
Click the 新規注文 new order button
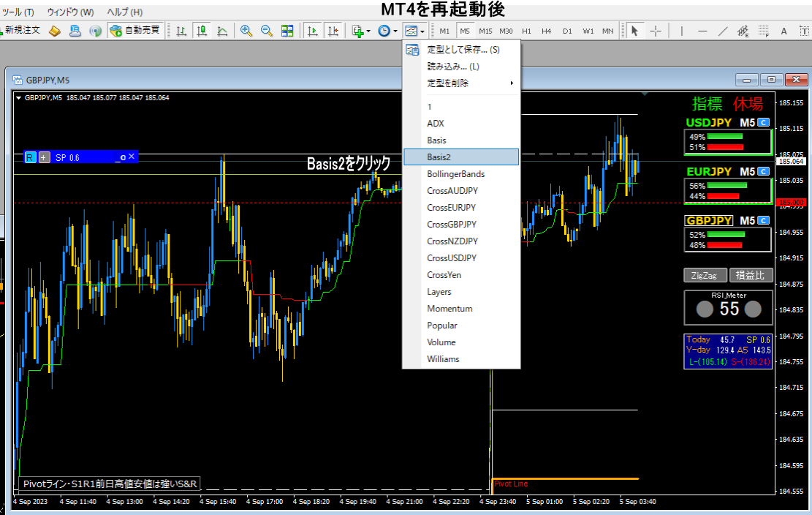[x=23, y=31]
